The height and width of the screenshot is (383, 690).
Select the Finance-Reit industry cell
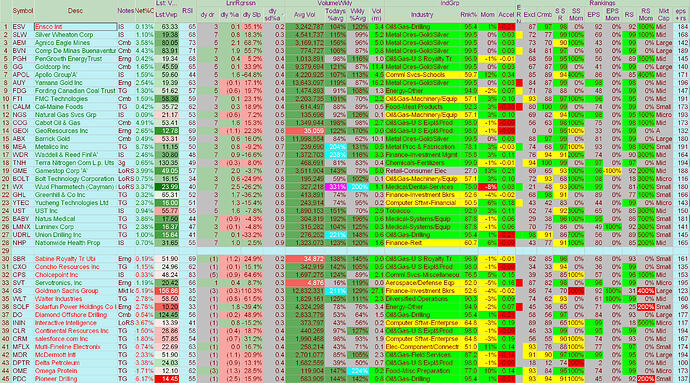[x=422, y=243]
